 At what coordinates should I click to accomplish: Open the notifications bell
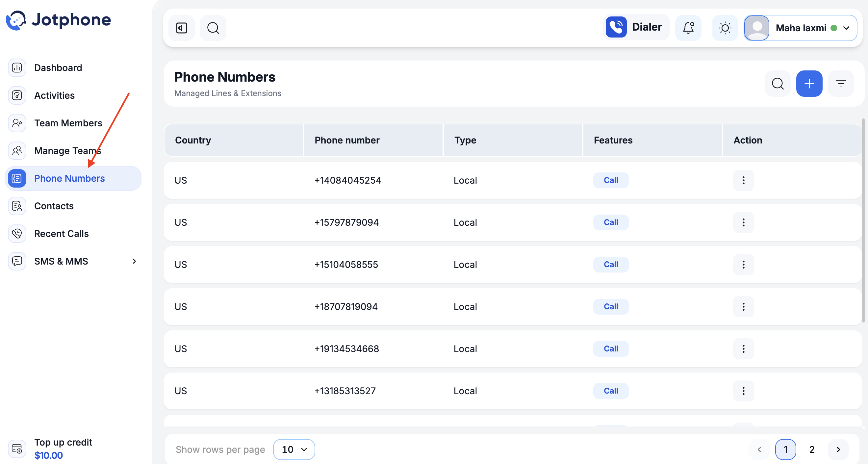pyautogui.click(x=688, y=28)
